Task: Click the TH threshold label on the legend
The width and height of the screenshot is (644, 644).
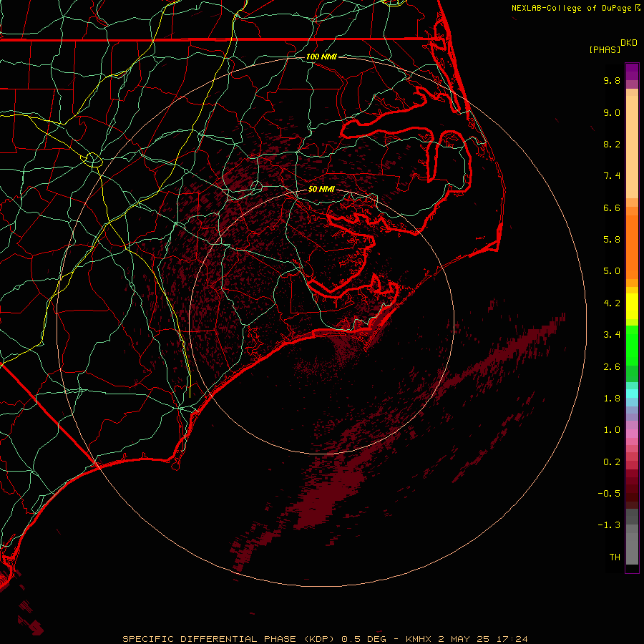Action: point(615,557)
